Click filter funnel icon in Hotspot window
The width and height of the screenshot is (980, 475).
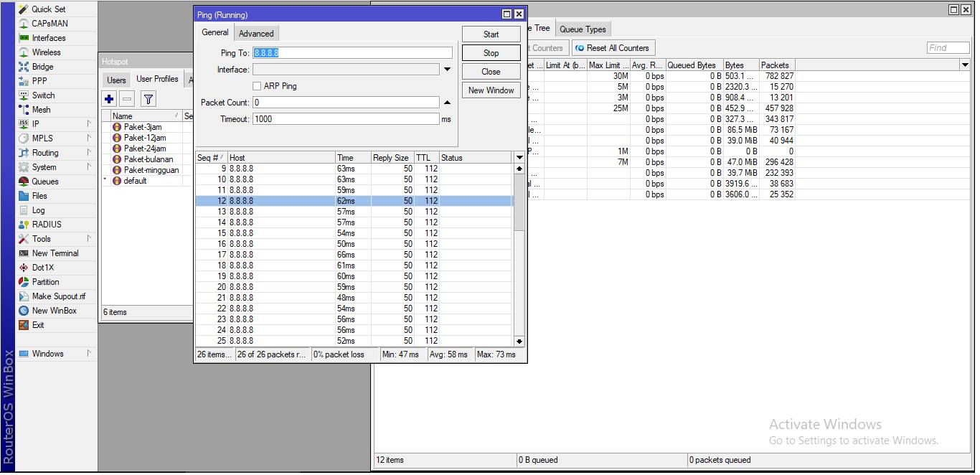pyautogui.click(x=148, y=99)
